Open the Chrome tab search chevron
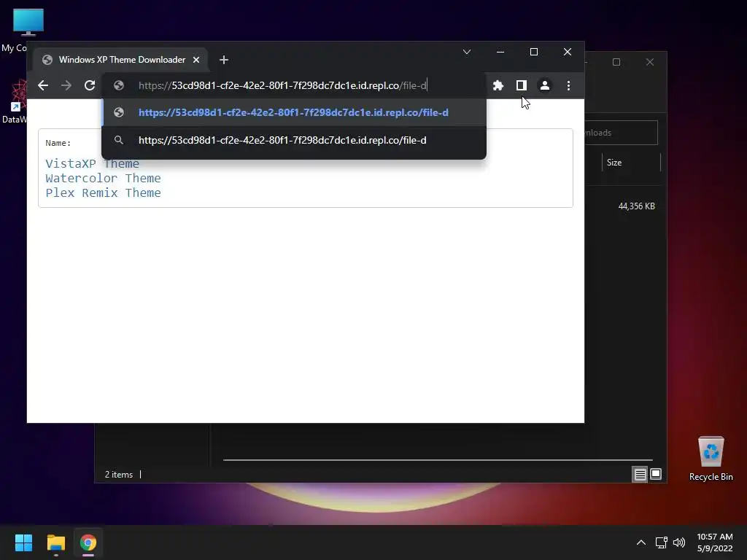Screen dimensions: 747x560 [x=467, y=52]
